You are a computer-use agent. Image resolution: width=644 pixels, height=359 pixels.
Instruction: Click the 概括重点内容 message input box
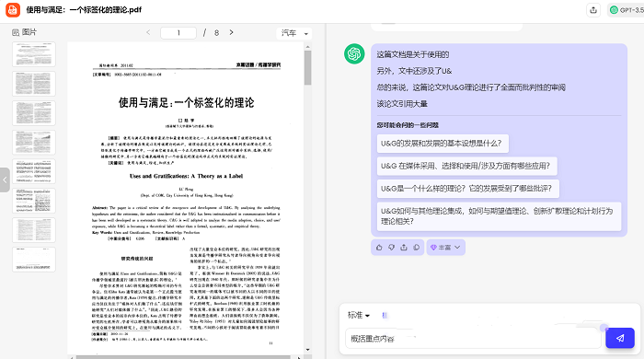tap(473, 339)
